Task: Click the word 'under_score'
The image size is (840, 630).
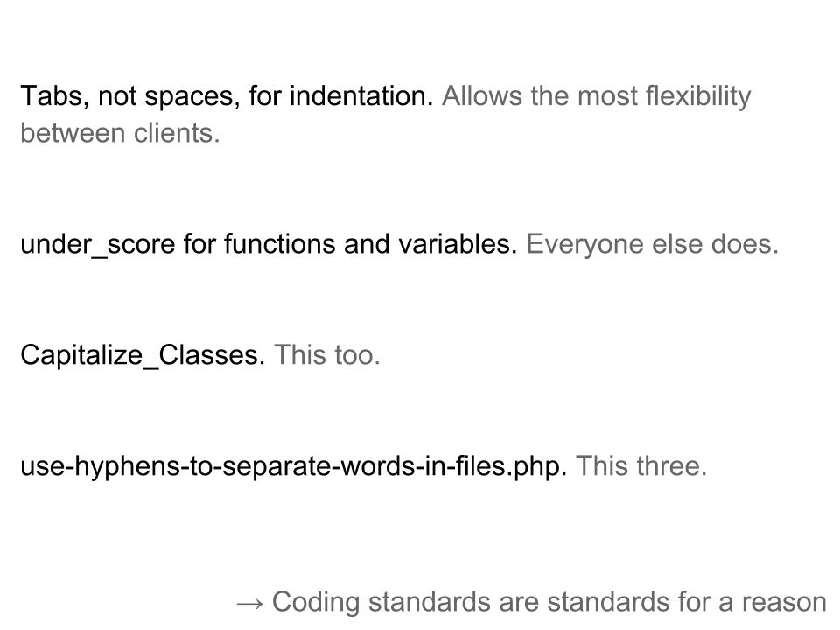Action: click(97, 245)
